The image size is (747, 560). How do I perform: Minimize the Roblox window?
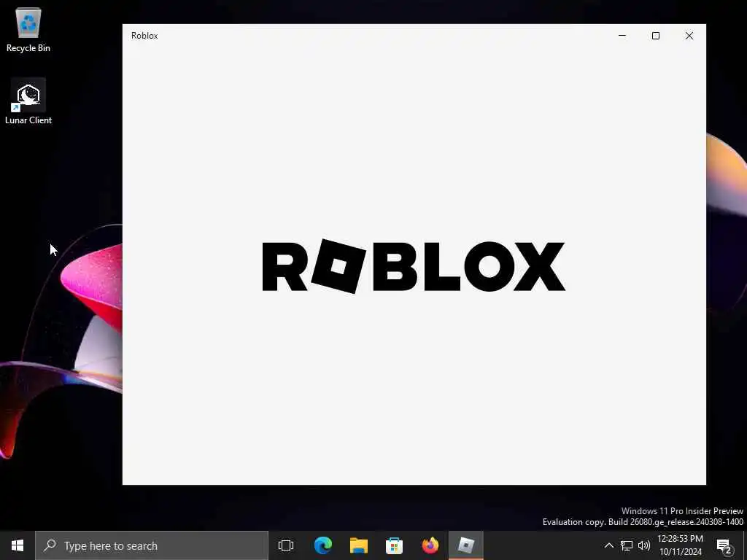(x=622, y=36)
